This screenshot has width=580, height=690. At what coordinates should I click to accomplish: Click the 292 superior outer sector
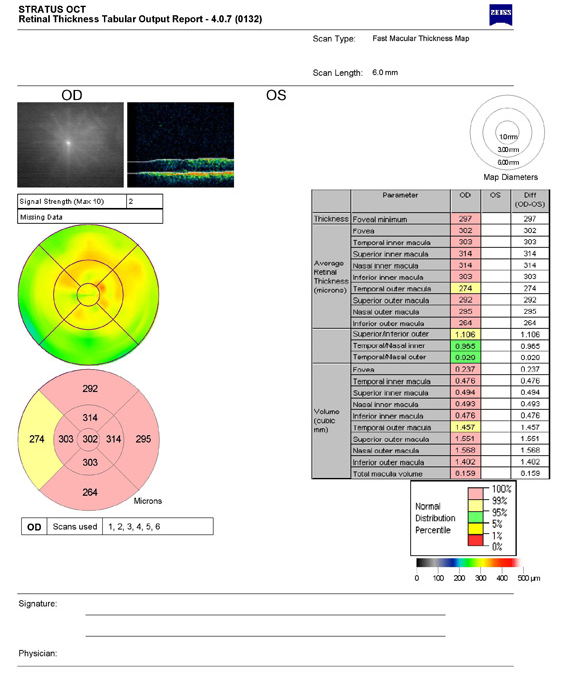click(x=90, y=389)
